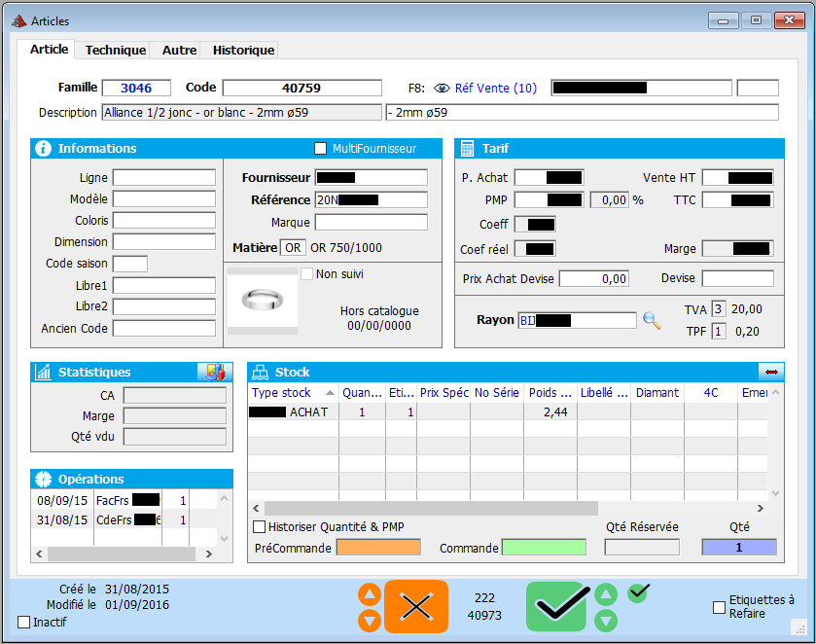Click the 4C column header in Stock
The height and width of the screenshot is (644, 816).
click(x=711, y=393)
